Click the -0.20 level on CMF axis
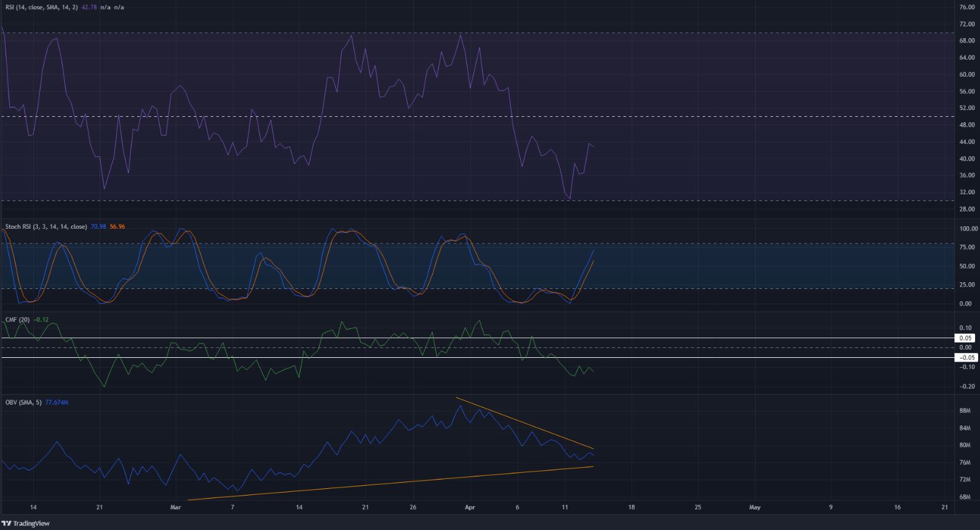The image size is (980, 530). click(967, 386)
